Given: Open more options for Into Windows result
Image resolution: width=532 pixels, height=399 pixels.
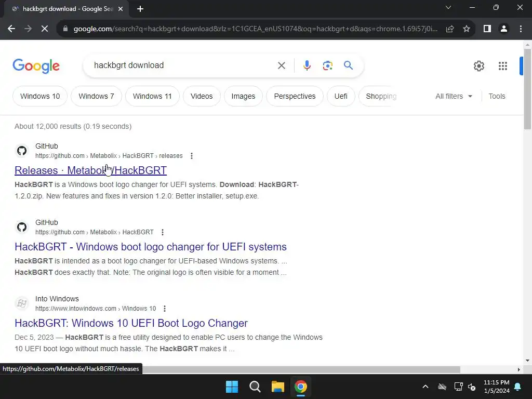Looking at the screenshot, I should (x=165, y=309).
